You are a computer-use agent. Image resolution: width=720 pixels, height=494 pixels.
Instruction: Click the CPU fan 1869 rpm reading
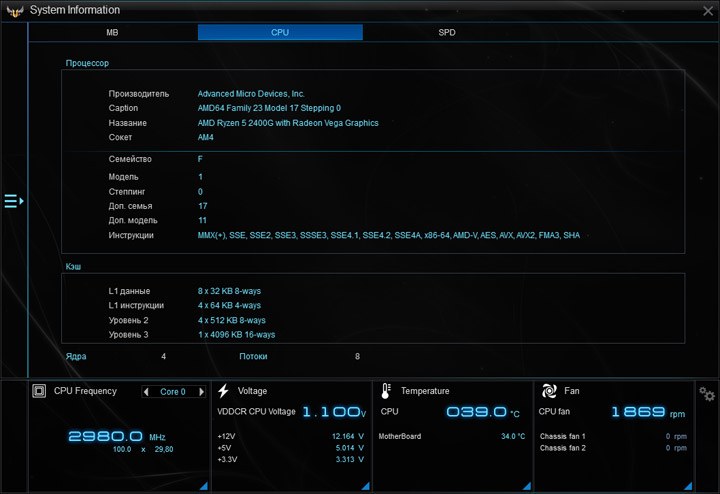pyautogui.click(x=648, y=412)
